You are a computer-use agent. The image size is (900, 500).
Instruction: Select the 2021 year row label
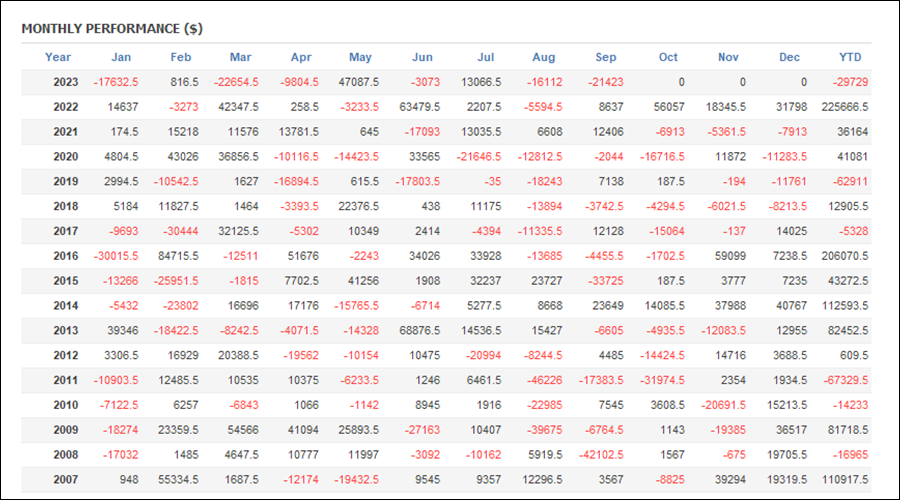[x=66, y=132]
